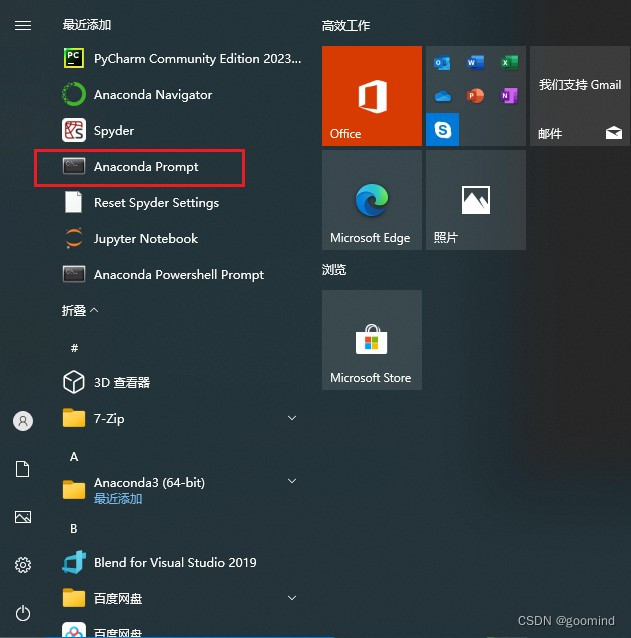Open the Office tile
The height and width of the screenshot is (638, 631).
(372, 96)
